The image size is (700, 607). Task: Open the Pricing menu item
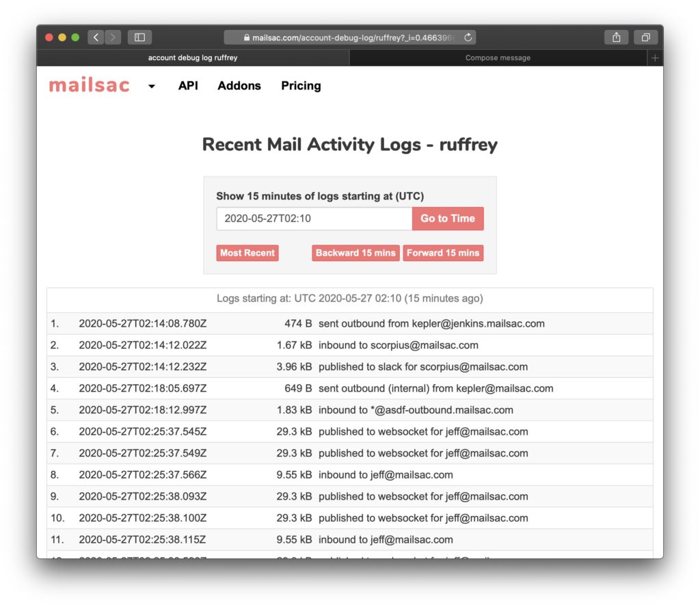pyautogui.click(x=301, y=85)
